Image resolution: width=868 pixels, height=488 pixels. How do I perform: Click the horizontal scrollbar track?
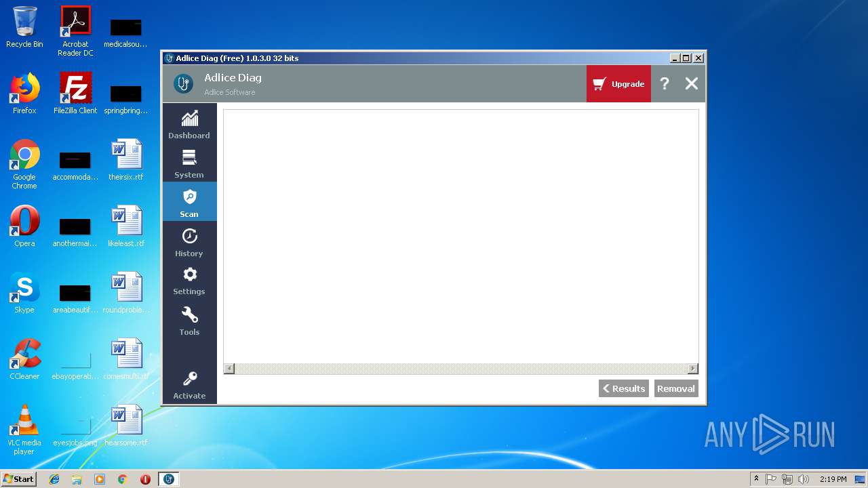pos(461,369)
